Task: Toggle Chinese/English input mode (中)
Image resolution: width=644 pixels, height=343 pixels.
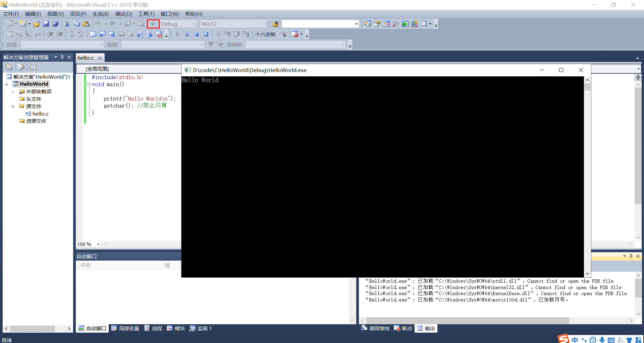Action: [x=575, y=340]
